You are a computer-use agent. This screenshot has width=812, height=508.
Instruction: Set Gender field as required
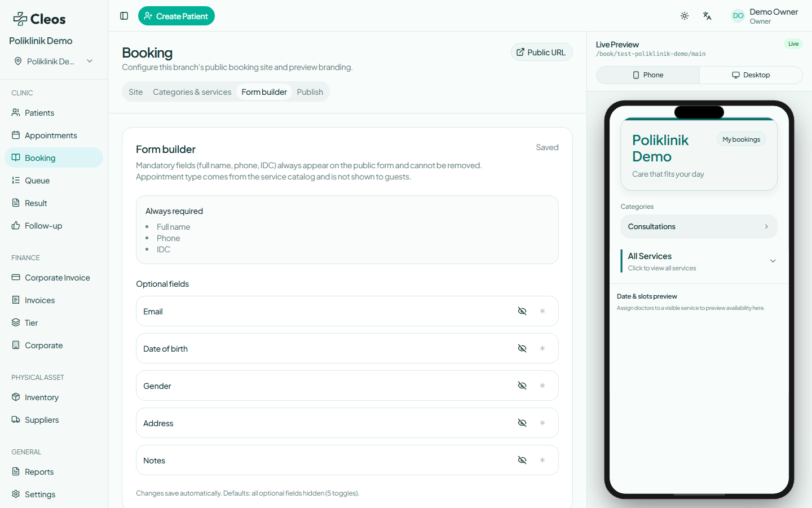542,386
